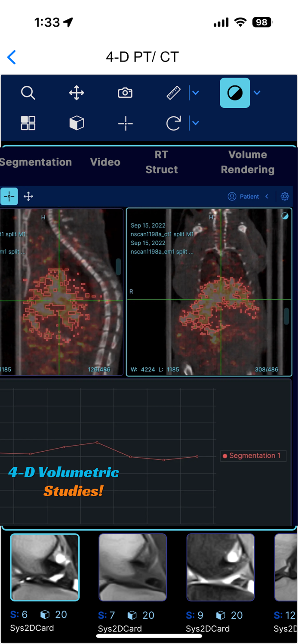The image size is (298, 644).
Task: Click the cube image count icon under series 9
Action: click(221, 615)
